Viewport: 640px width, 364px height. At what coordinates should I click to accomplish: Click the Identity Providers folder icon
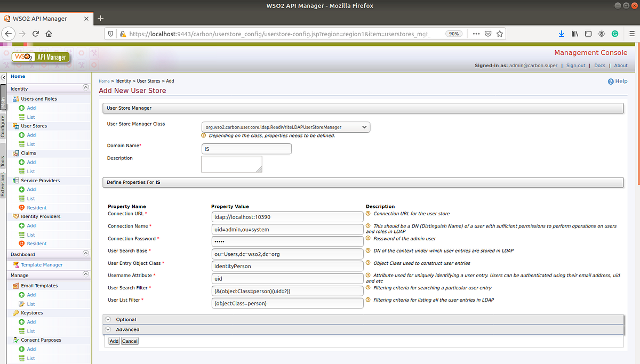point(15,216)
